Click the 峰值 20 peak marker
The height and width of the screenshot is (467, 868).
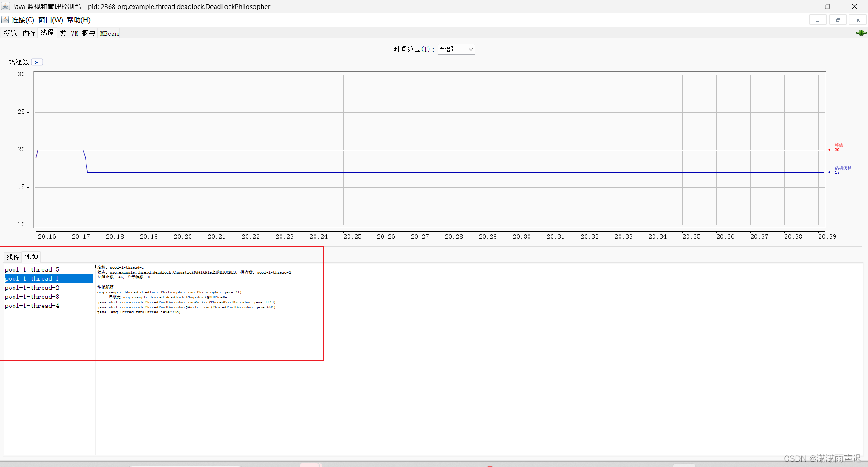[x=836, y=147]
